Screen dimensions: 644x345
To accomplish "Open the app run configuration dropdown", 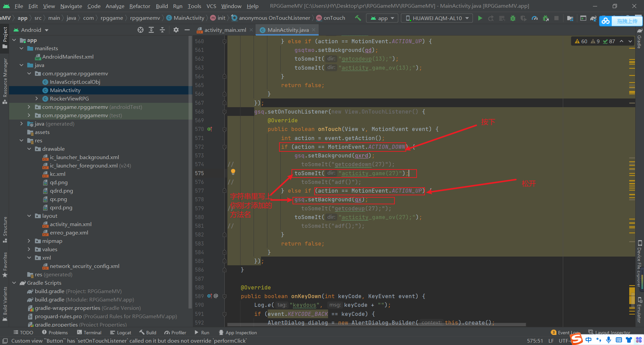I will click(382, 18).
